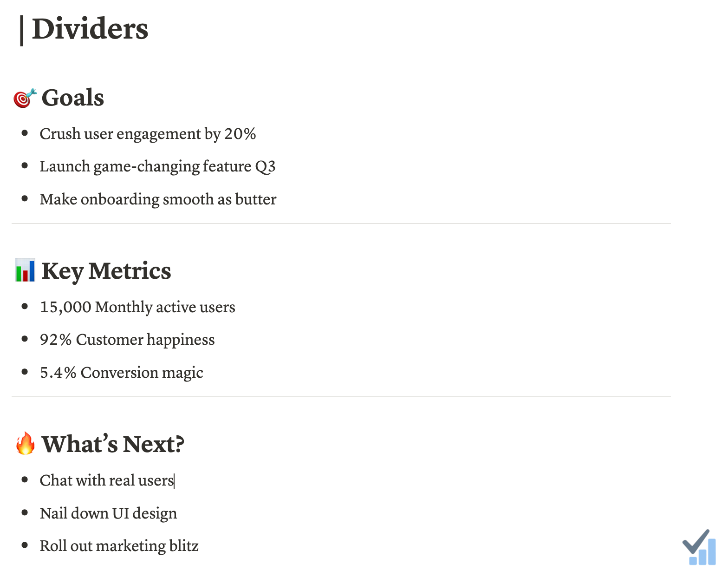Click the fire emoji beside What's Next
The width and height of the screenshot is (728, 578).
pos(25,443)
